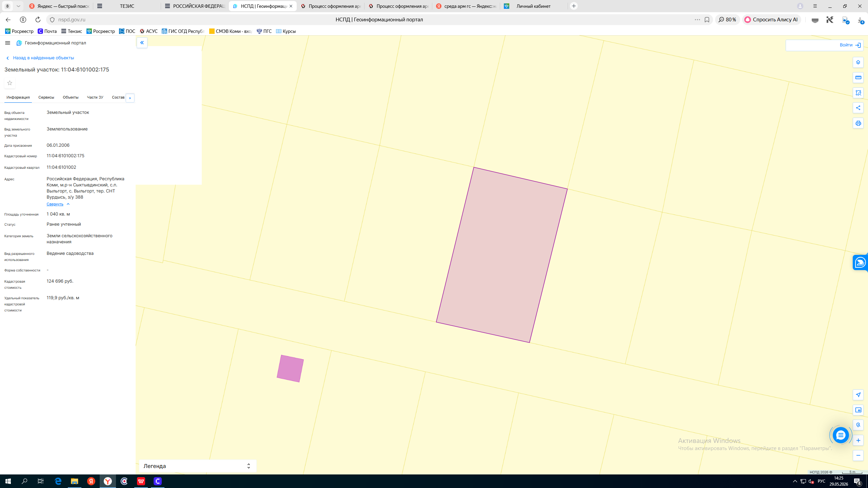Add the land parcel to favorites

(10, 83)
